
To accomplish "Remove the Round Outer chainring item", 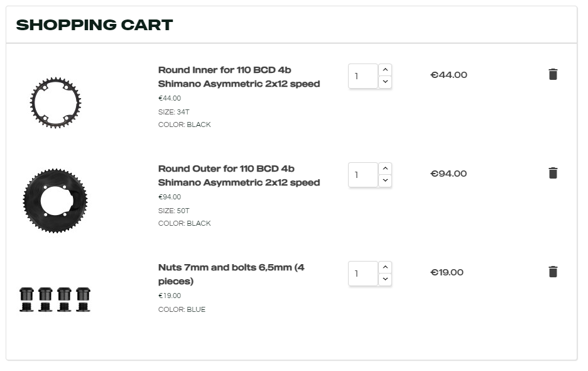I will coord(553,174).
